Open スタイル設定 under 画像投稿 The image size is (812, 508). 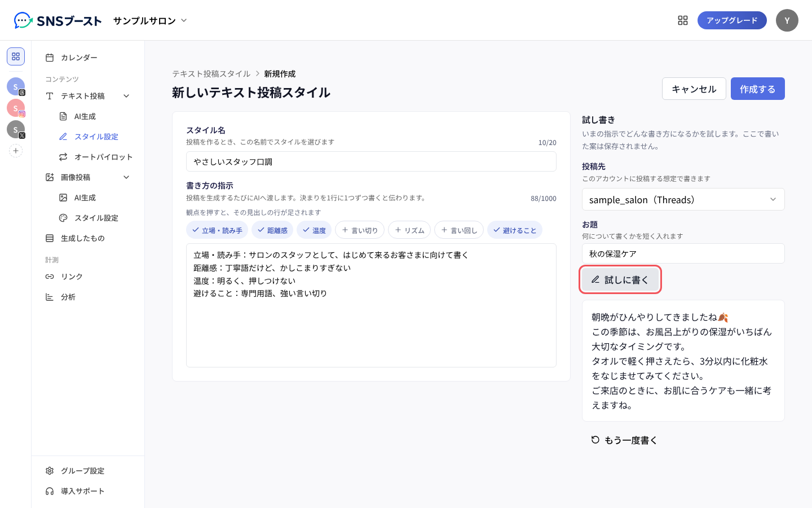coord(95,218)
